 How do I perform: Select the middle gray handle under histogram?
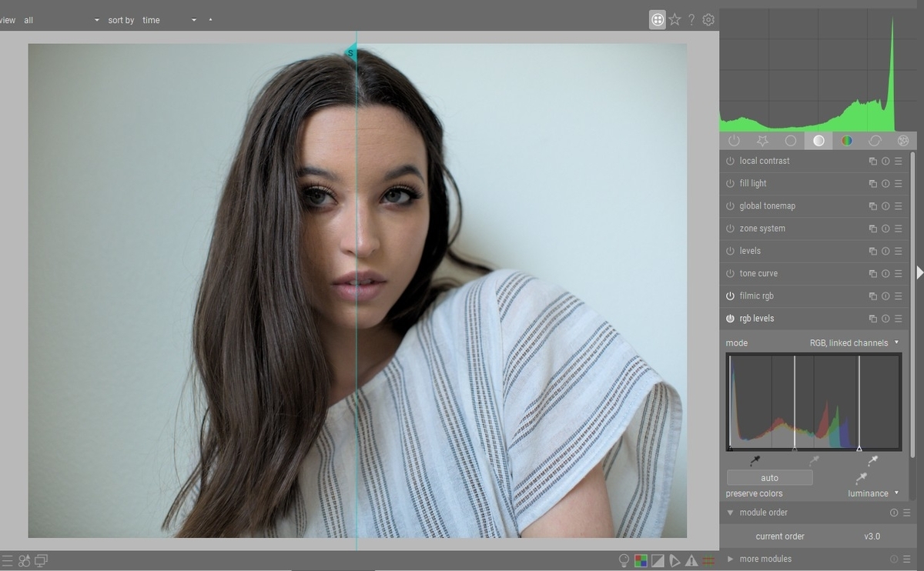795,448
